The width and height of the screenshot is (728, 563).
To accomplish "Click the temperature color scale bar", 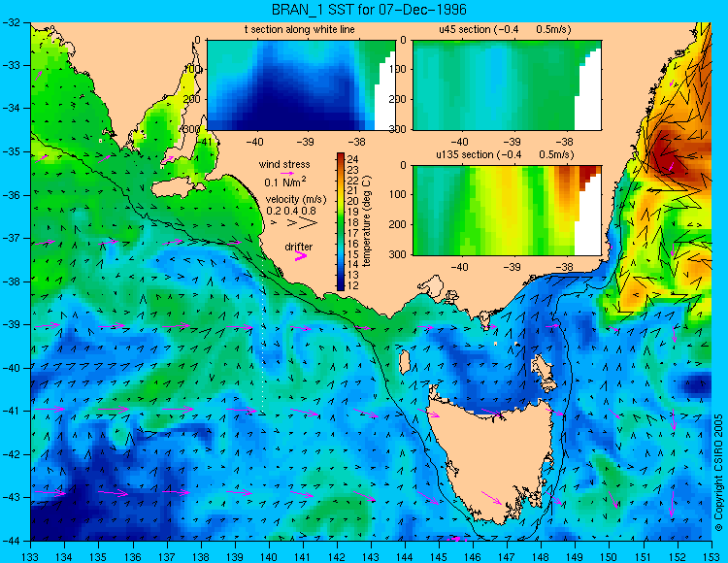I will [x=341, y=222].
